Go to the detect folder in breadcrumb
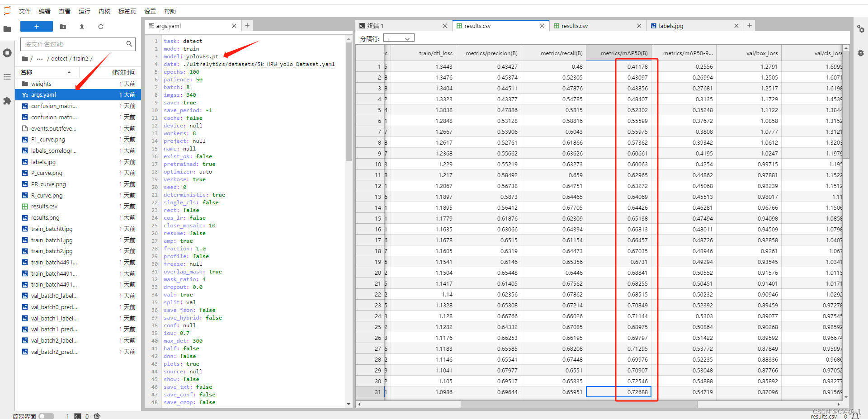 point(59,59)
